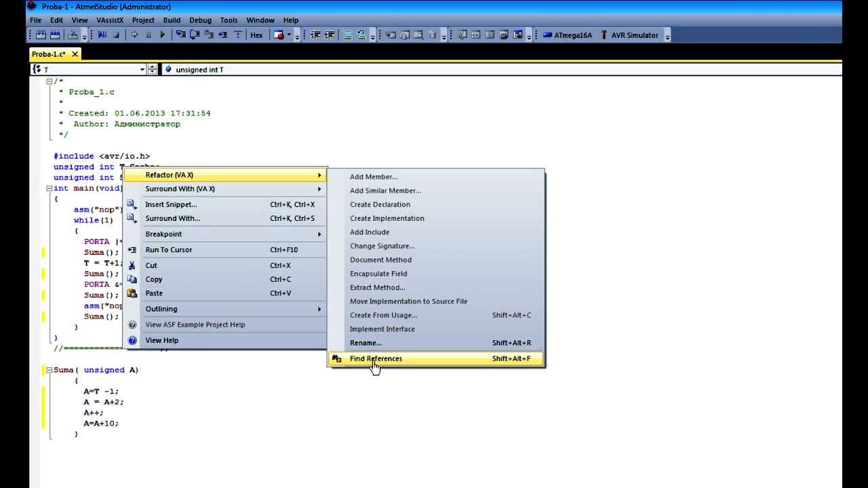This screenshot has width=868, height=488.
Task: Choose Copy from the context menu
Action: click(x=225, y=279)
